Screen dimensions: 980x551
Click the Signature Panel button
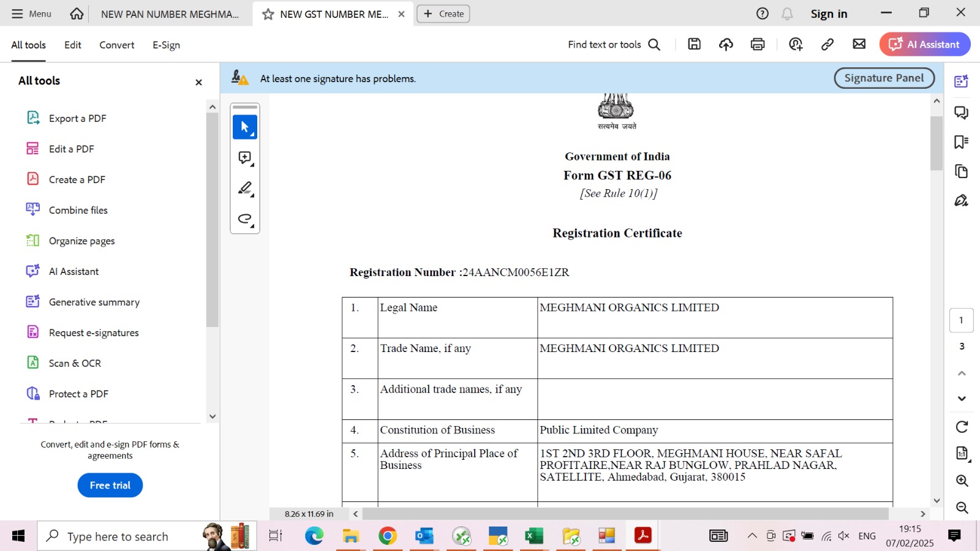(x=883, y=78)
